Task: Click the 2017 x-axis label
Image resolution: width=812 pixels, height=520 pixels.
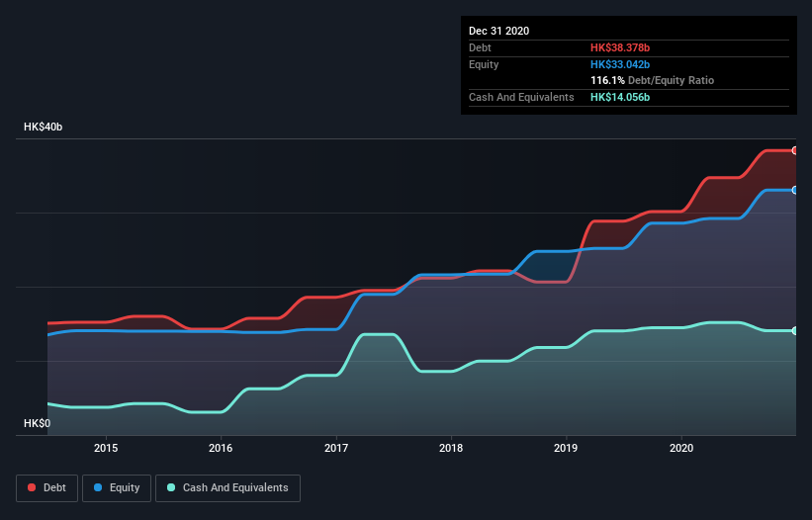Action: (336, 448)
